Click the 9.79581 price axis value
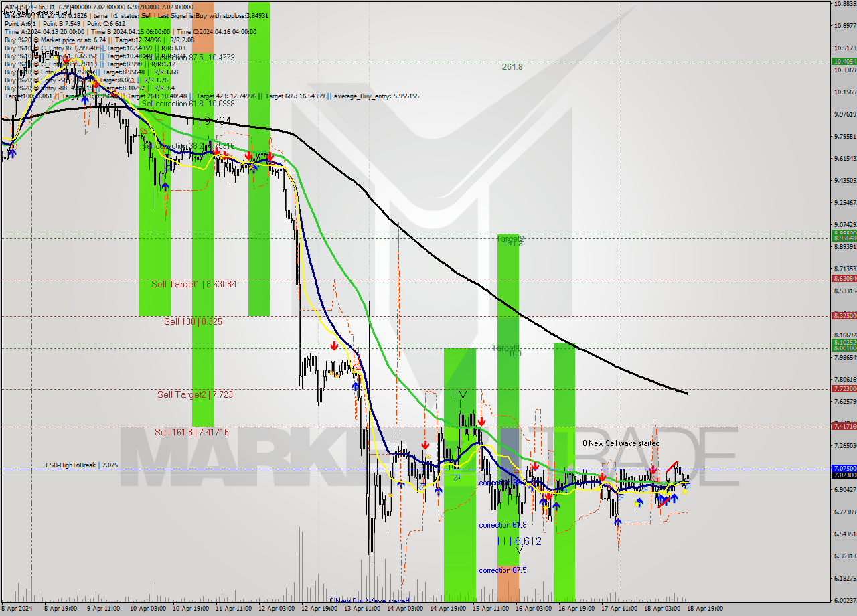This screenshot has width=857, height=616. 845,136
